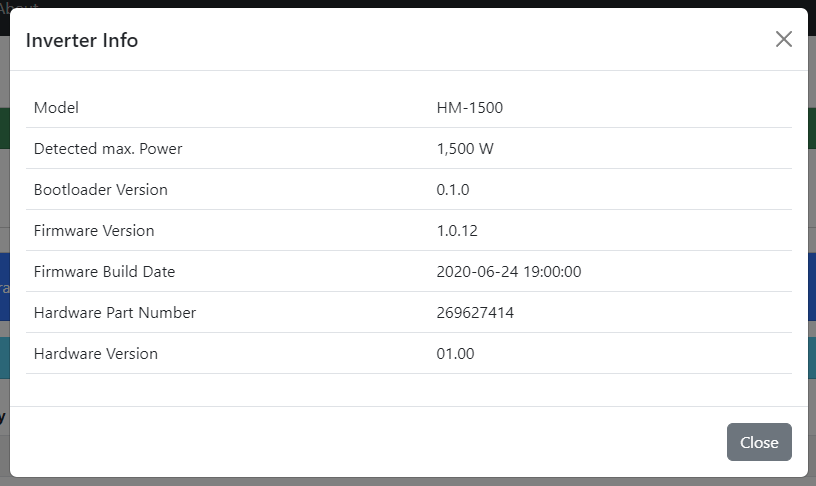
Task: Select the 1,500 W power value
Action: coord(465,149)
